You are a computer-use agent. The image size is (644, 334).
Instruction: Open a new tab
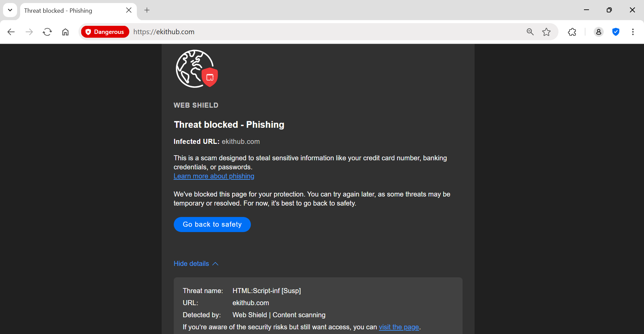coord(147,10)
